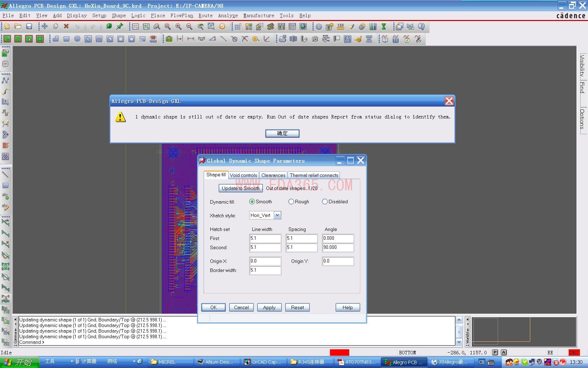Viewport: 588px width, 368px height.
Task: Click Cancel in the parameters dialog
Action: click(x=241, y=307)
